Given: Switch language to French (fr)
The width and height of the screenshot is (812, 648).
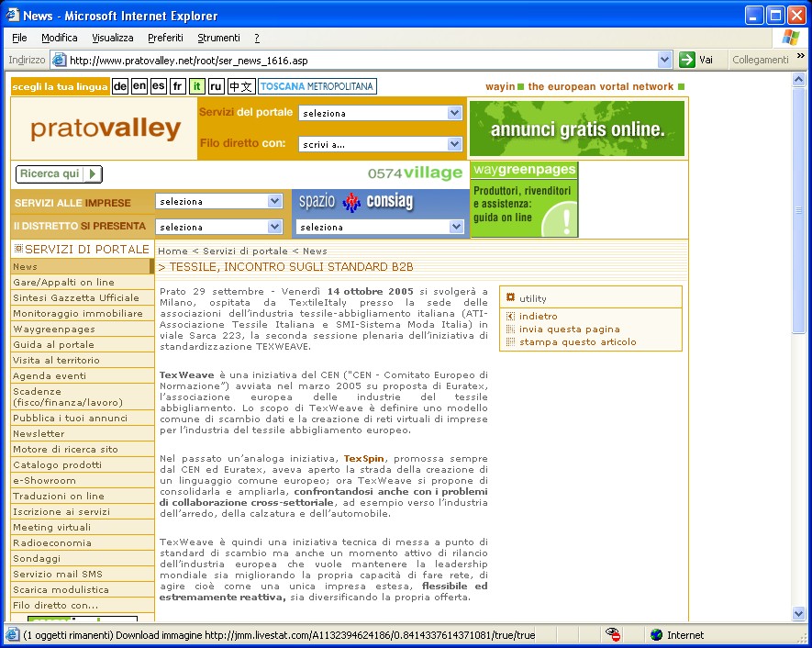Looking at the screenshot, I should (178, 86).
